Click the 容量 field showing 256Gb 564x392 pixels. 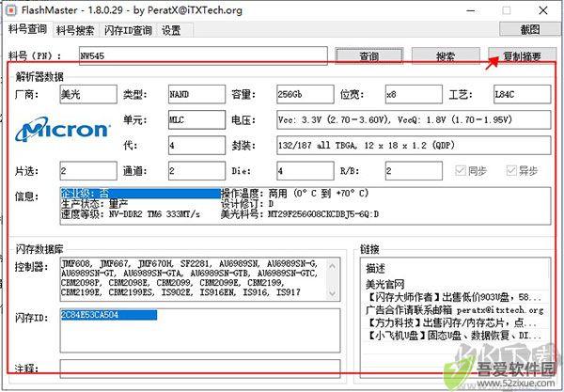point(305,94)
